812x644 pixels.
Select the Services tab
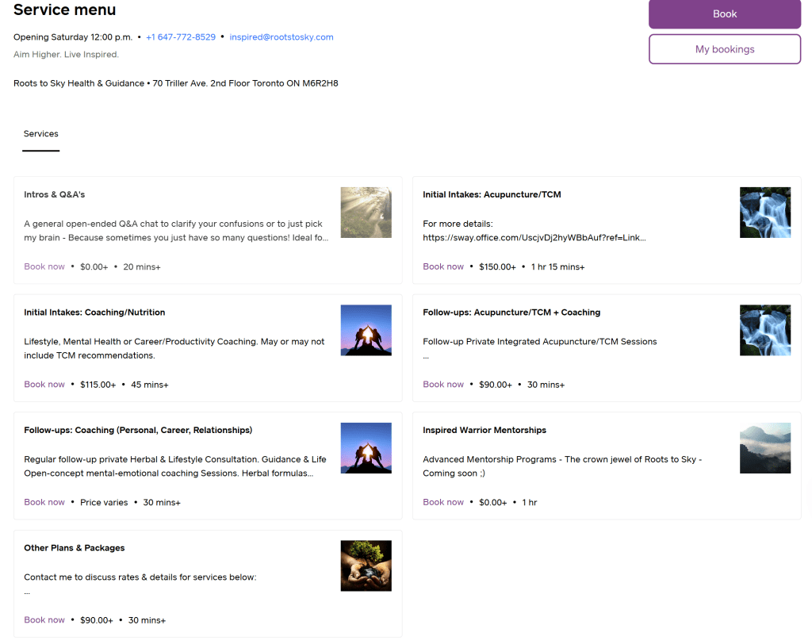pos(40,134)
